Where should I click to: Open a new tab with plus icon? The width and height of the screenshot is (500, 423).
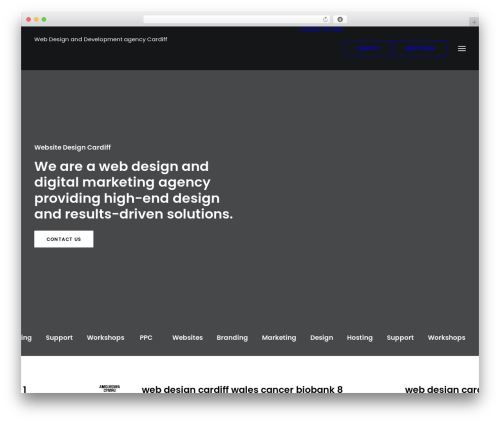pyautogui.click(x=474, y=22)
